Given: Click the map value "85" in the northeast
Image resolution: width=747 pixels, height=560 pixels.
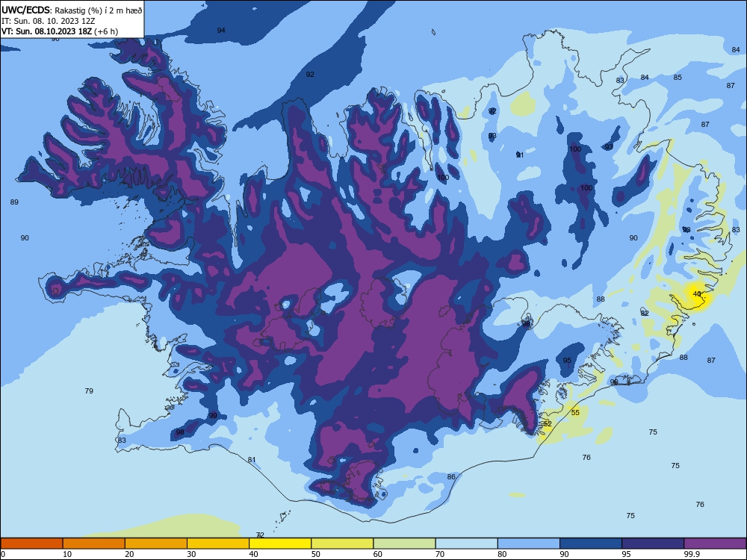Looking at the screenshot, I should (678, 77).
